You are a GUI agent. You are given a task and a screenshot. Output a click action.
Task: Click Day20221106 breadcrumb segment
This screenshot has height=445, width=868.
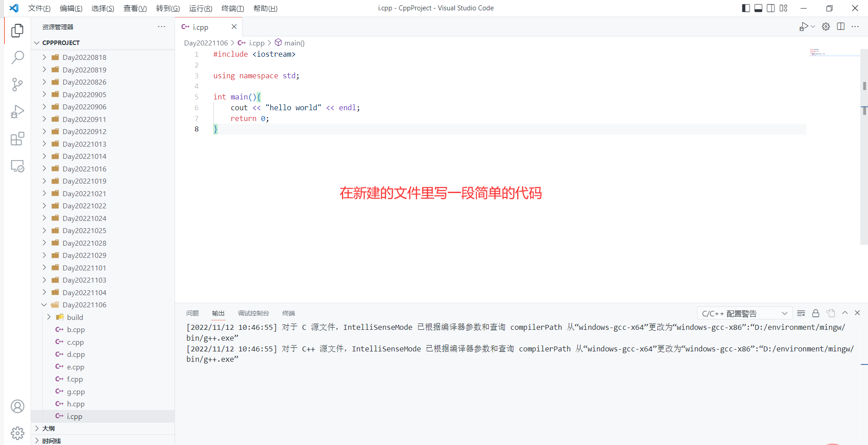click(206, 43)
